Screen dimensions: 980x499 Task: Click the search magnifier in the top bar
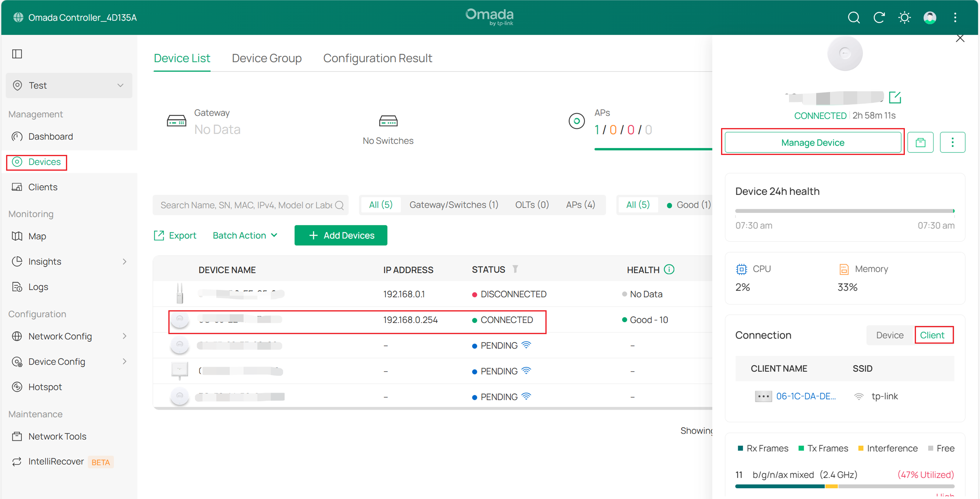[x=854, y=18]
